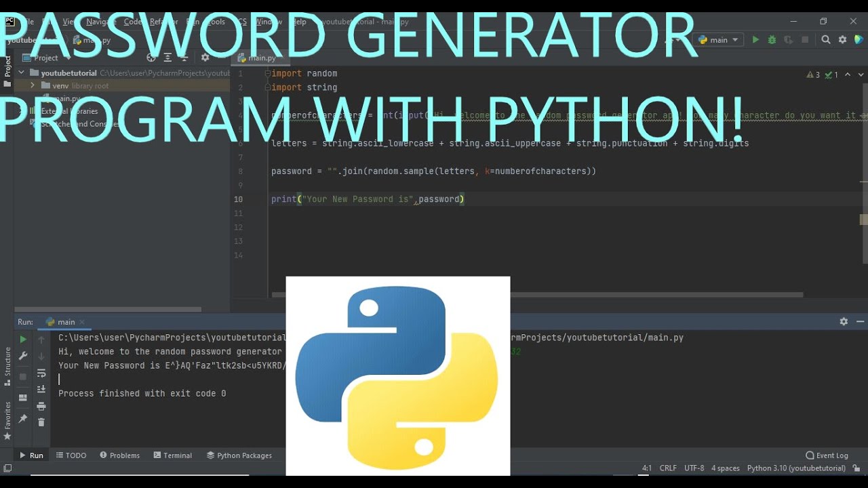
Task: Toggle the Favorites side tool window
Action: pyautogui.click(x=7, y=420)
